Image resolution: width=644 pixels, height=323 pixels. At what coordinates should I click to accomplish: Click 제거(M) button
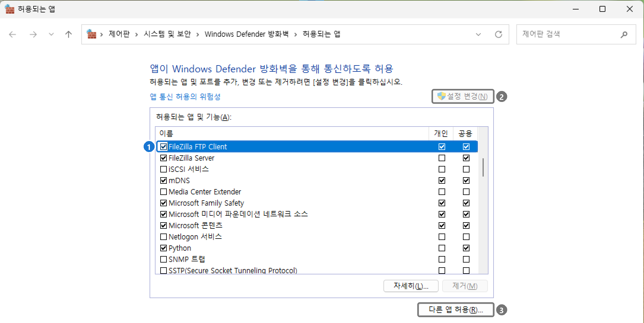pyautogui.click(x=465, y=286)
